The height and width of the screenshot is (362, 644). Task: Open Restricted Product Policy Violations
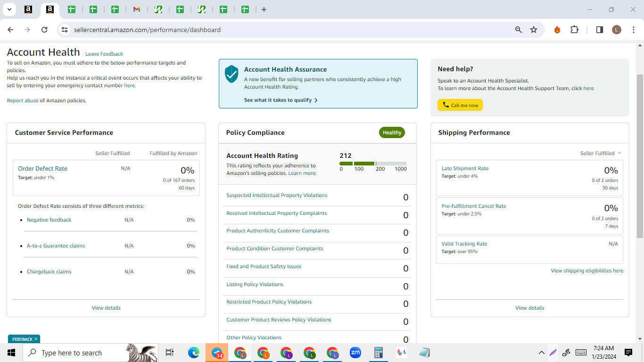[269, 302]
